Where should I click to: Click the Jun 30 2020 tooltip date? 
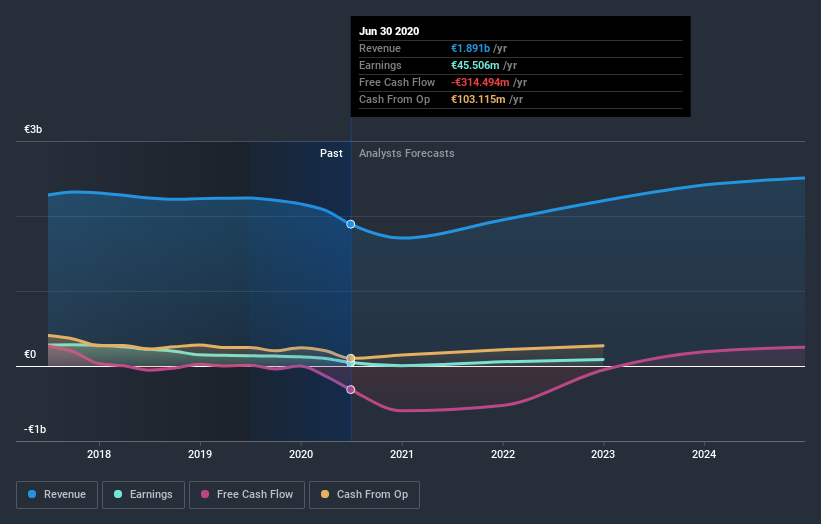pos(389,31)
